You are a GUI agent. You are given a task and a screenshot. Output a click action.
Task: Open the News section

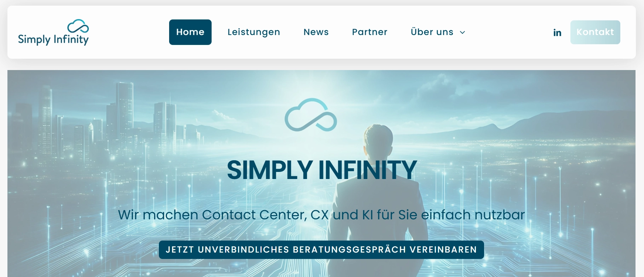(x=316, y=32)
